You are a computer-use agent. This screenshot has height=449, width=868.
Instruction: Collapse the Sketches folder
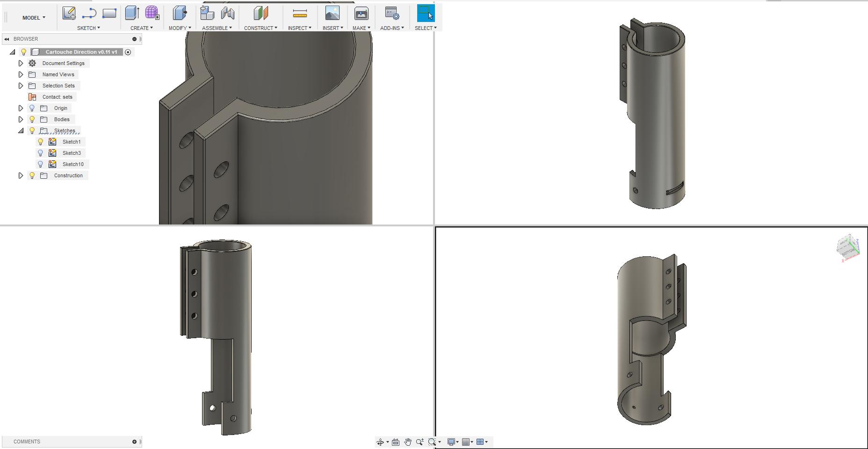[21, 130]
